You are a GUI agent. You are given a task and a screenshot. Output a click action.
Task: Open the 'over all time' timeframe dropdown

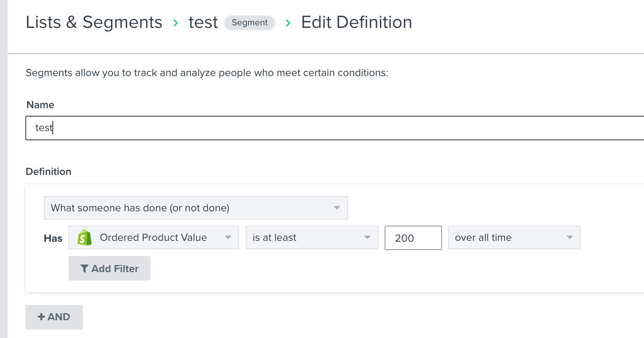coord(514,237)
